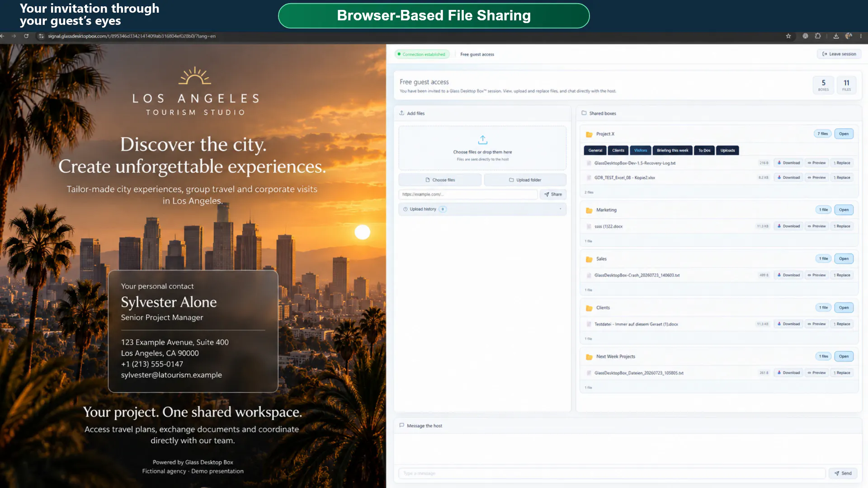Replace the GlassDesktopBox-Crash_20260723_140603.txt file
868x488 pixels.
point(842,275)
